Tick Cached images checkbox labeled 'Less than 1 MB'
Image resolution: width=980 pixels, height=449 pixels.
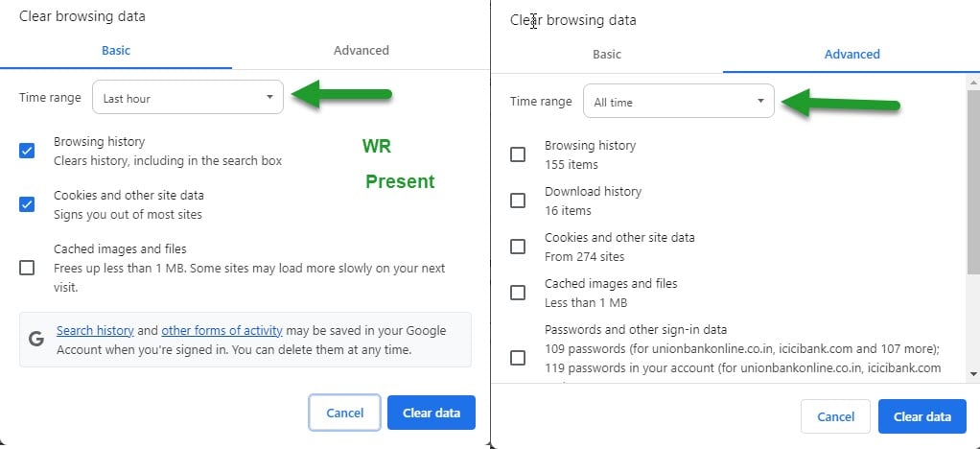(x=518, y=293)
